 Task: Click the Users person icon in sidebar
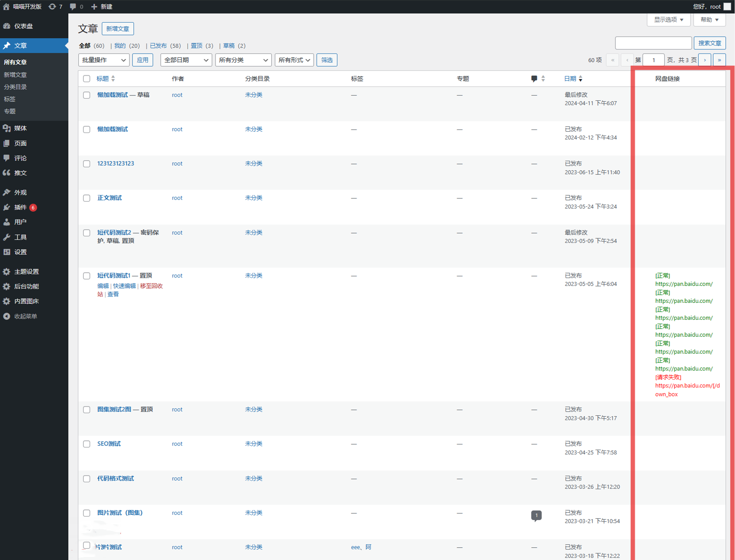coord(7,222)
